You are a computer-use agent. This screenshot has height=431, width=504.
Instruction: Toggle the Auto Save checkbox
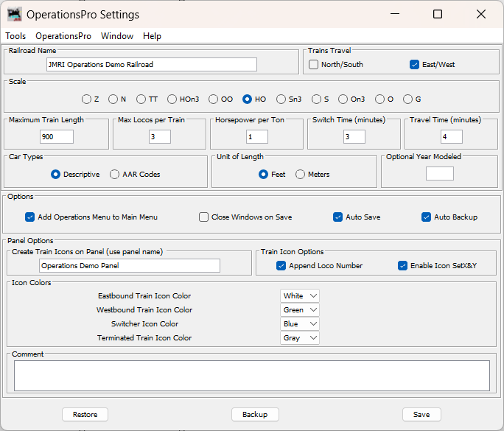pos(337,217)
